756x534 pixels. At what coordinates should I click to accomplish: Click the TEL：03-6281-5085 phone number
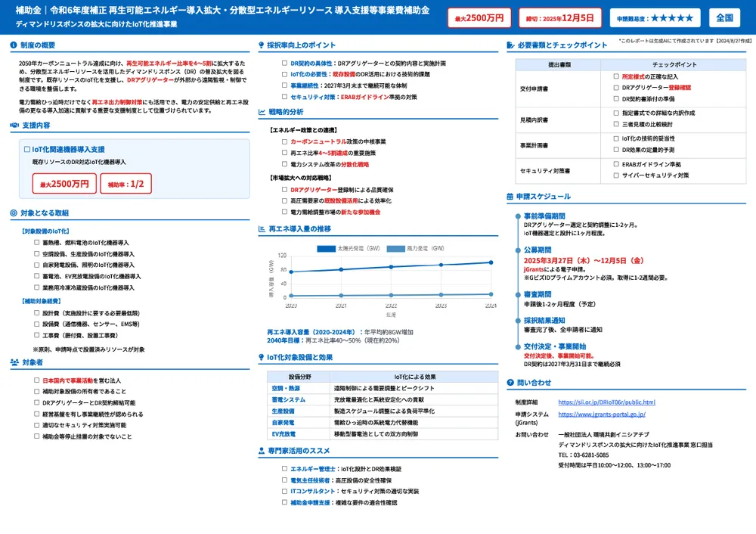(584, 455)
